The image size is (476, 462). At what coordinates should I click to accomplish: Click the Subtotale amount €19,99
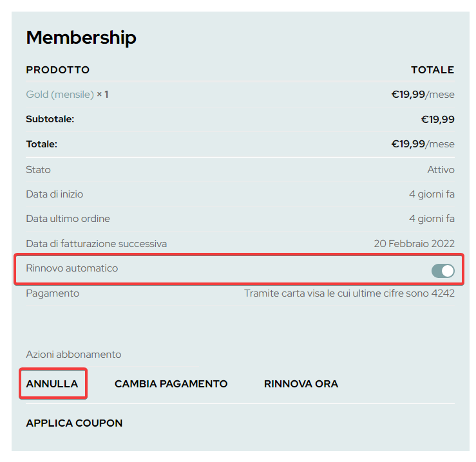click(437, 119)
